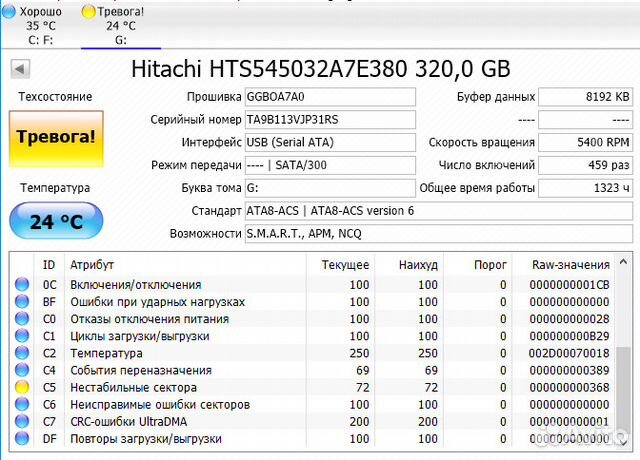This screenshot has height=460, width=640.
Task: Click the blue Хорошо status circle at top
Action: click(x=9, y=12)
